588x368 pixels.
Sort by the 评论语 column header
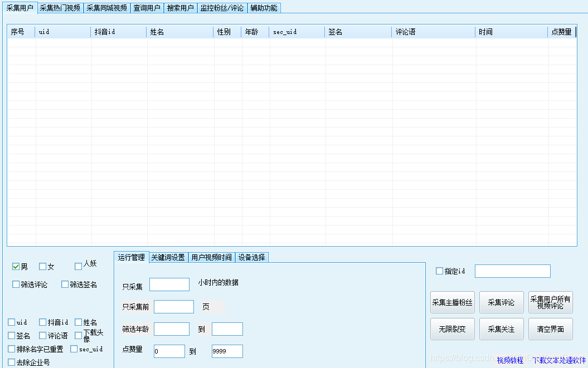pyautogui.click(x=434, y=32)
